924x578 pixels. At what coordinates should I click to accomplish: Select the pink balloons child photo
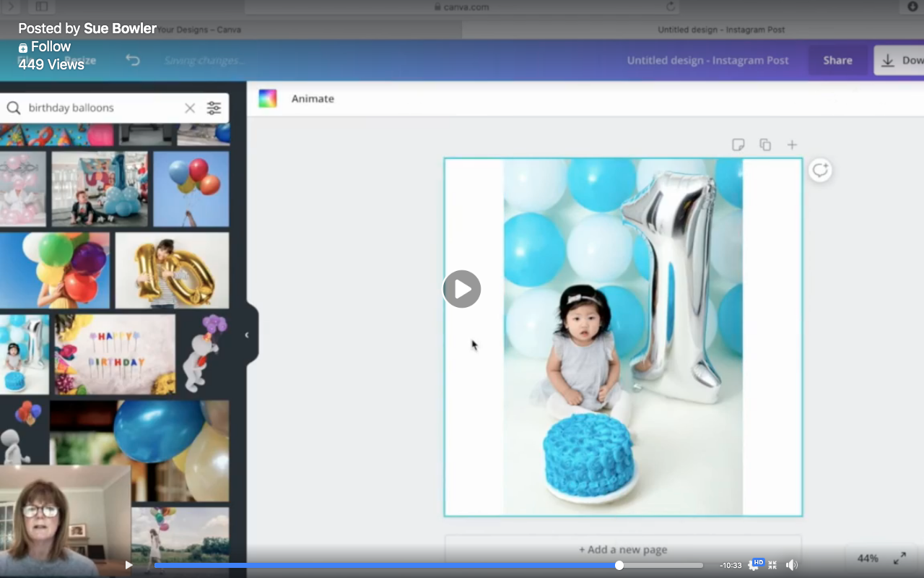(x=22, y=189)
